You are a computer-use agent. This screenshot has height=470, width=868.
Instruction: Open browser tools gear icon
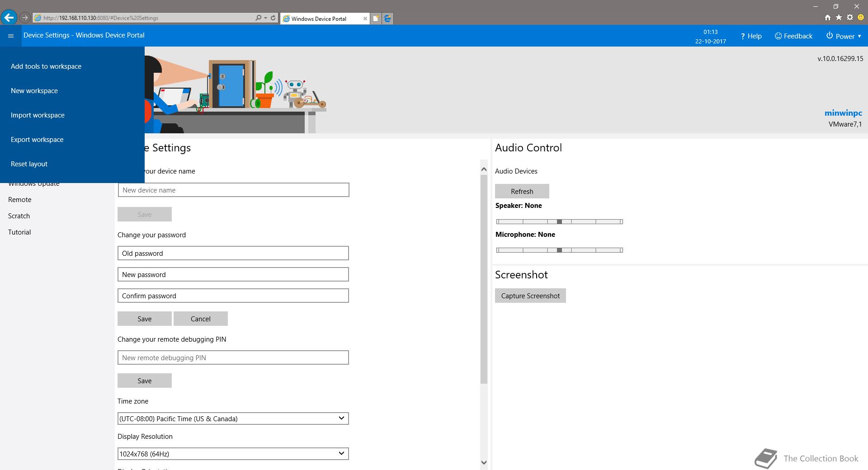click(850, 18)
